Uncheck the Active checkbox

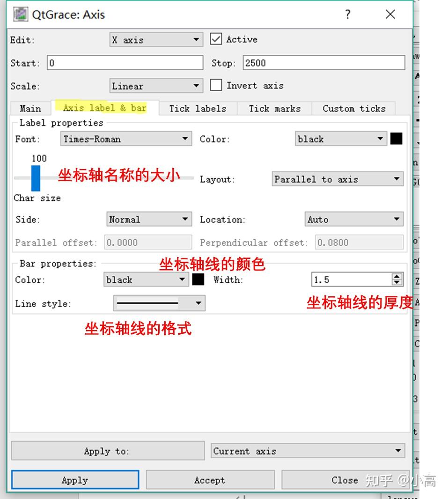pyautogui.click(x=216, y=39)
